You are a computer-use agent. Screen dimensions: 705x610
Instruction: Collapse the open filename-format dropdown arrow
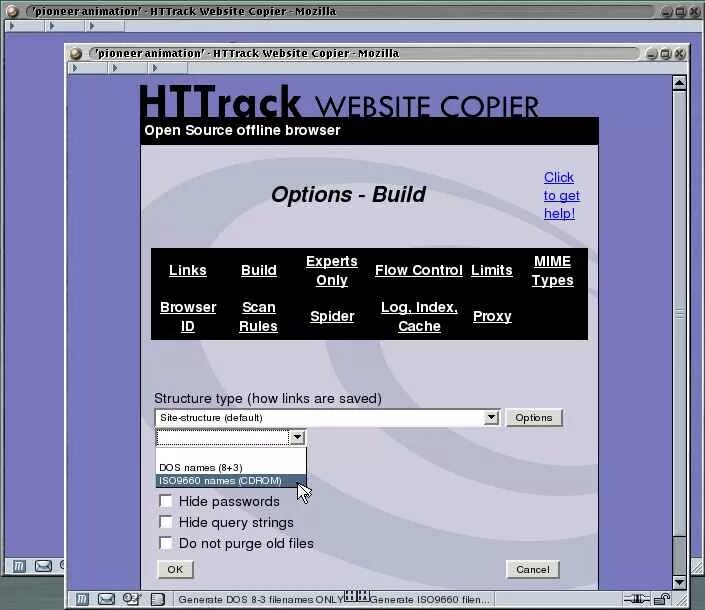pyautogui.click(x=297, y=437)
